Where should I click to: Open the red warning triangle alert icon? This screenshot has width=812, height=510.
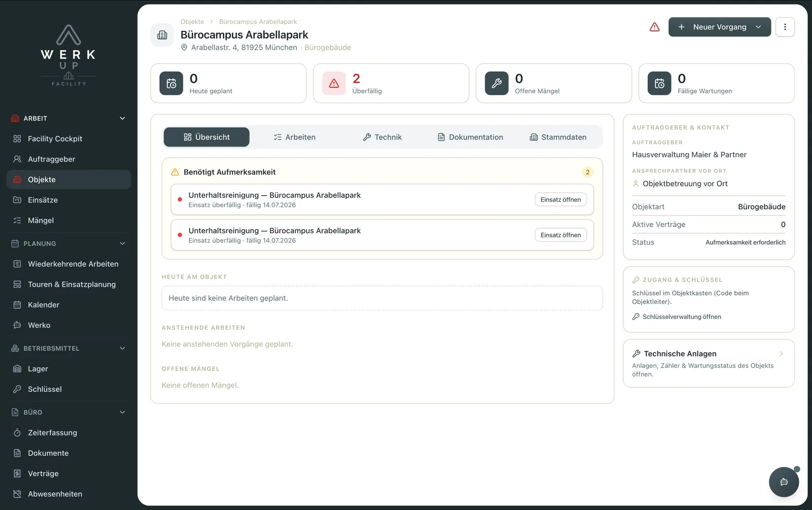pyautogui.click(x=655, y=27)
